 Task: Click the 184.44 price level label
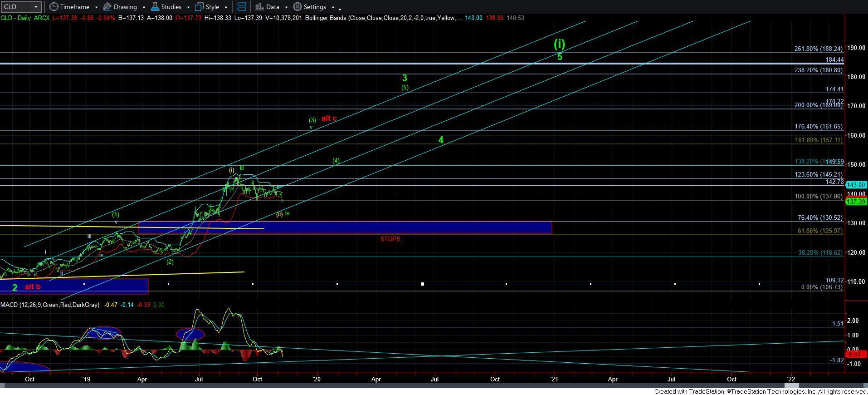(x=834, y=59)
